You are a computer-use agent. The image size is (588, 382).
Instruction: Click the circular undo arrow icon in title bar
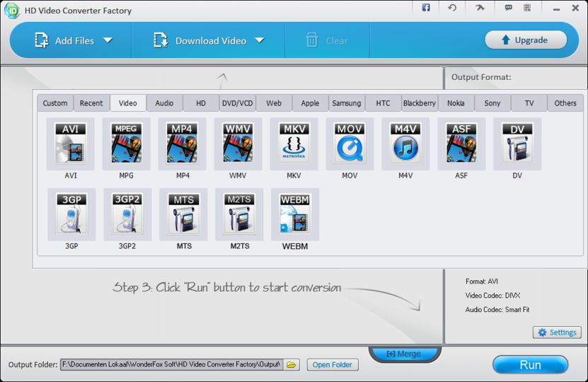452,8
